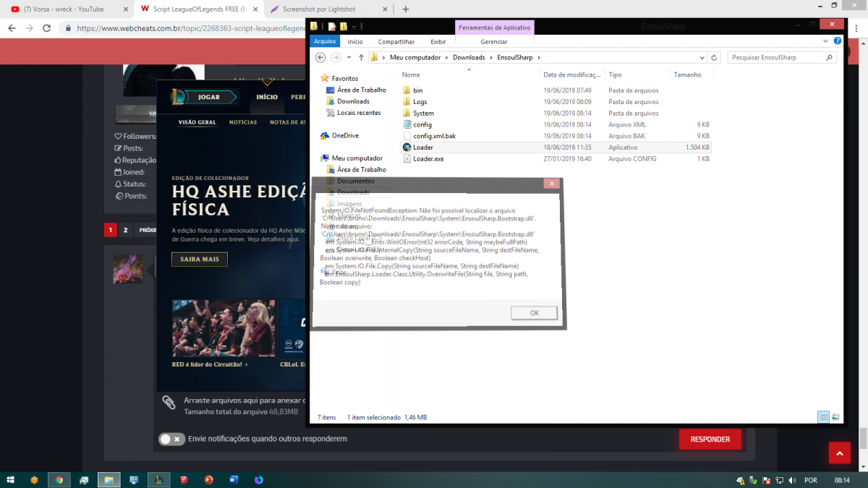Expand the address bar history dropdown
Screen dimensions: 868x488
[x=702, y=57]
